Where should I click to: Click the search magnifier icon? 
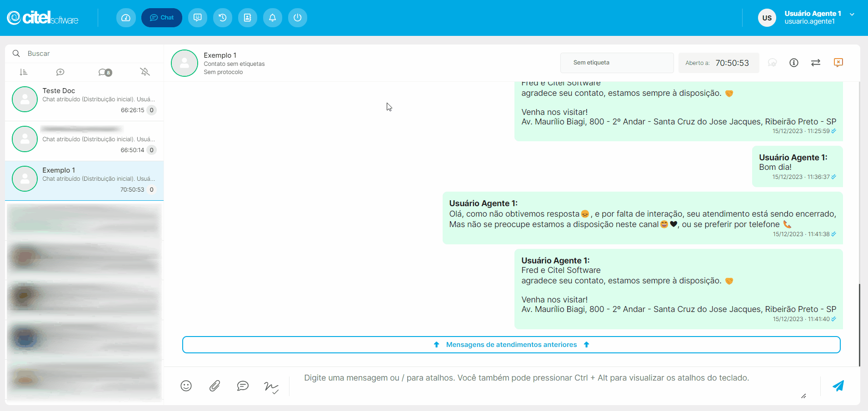(16, 54)
